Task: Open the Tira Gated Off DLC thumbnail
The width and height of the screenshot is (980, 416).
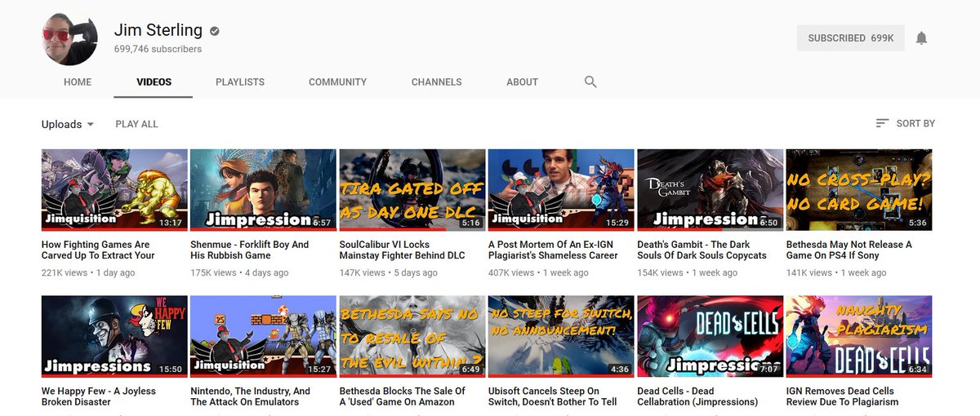Action: point(412,189)
